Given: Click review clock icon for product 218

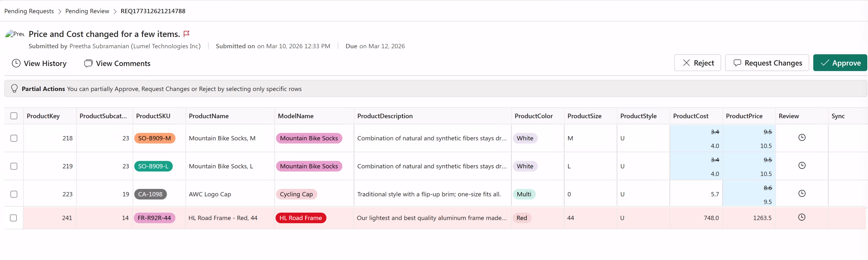Looking at the screenshot, I should tap(802, 137).
